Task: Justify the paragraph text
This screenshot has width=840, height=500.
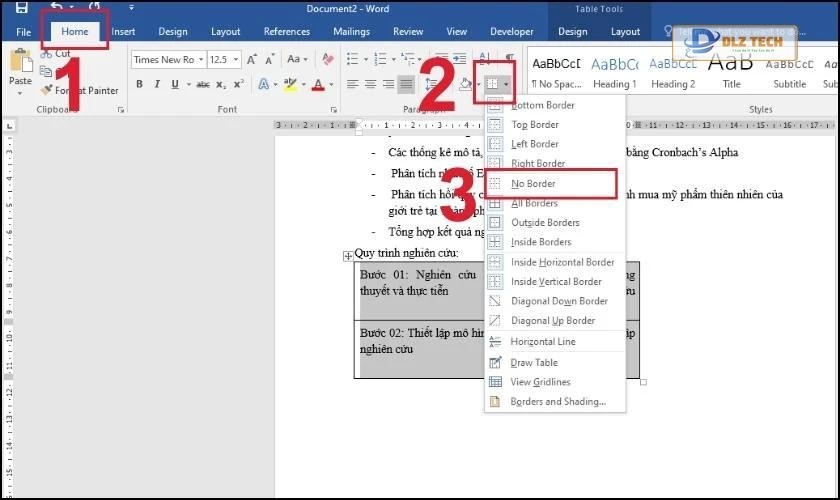Action: [x=406, y=84]
